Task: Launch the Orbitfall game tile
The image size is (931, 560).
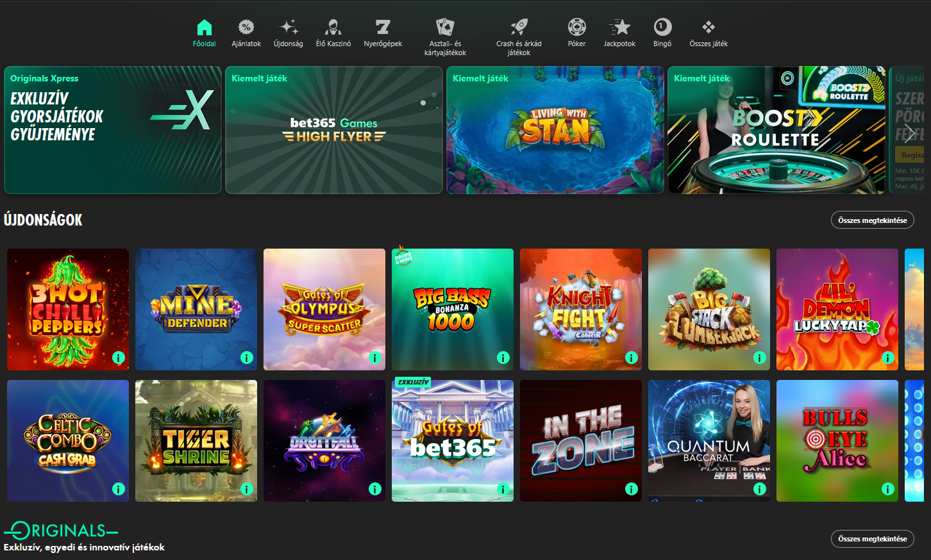Action: pyautogui.click(x=324, y=441)
